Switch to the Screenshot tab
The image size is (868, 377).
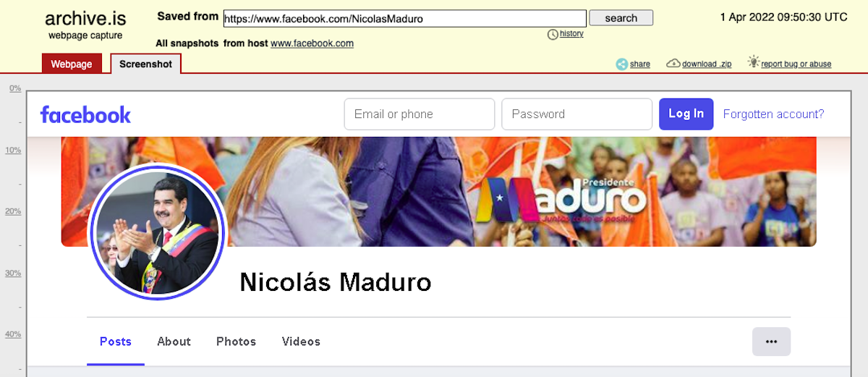coord(145,64)
